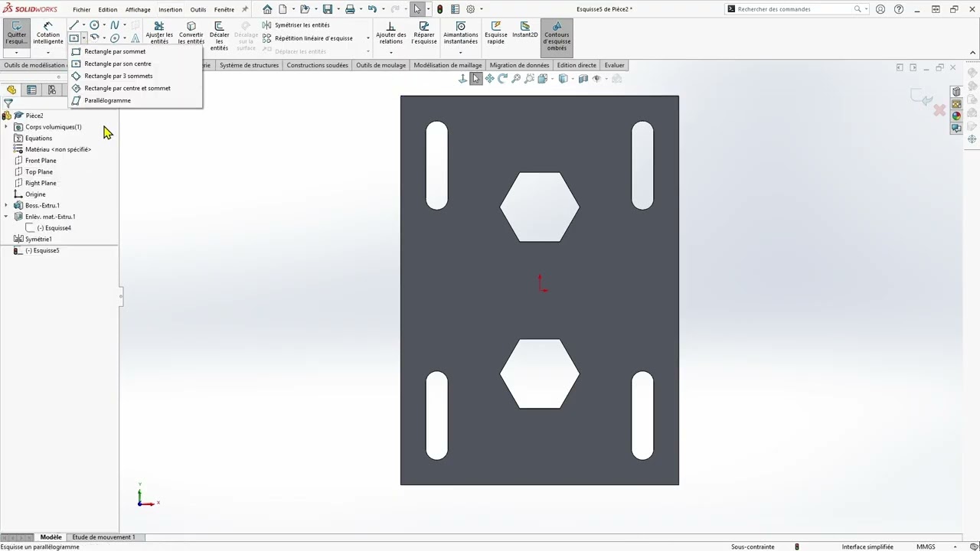
Task: Click the Open file icon
Action: [305, 9]
